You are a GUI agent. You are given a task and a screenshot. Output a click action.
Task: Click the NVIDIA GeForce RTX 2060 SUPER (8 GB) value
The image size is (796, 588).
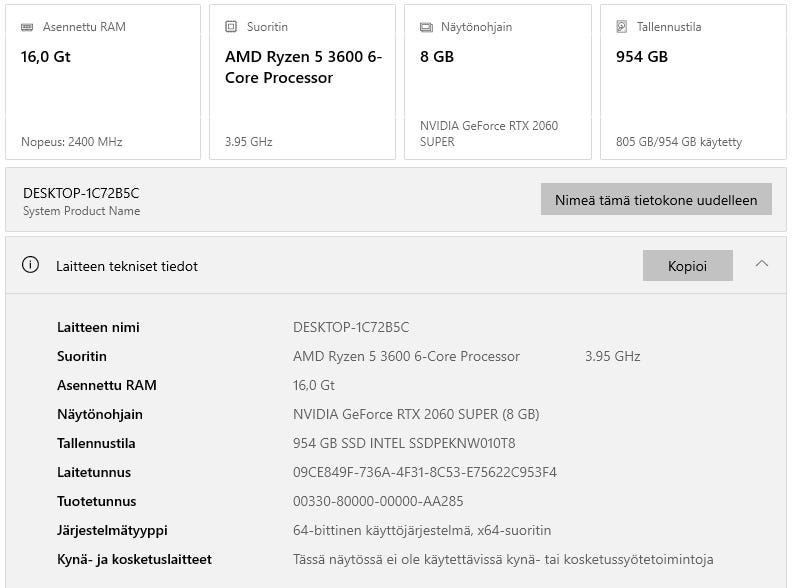coord(416,414)
